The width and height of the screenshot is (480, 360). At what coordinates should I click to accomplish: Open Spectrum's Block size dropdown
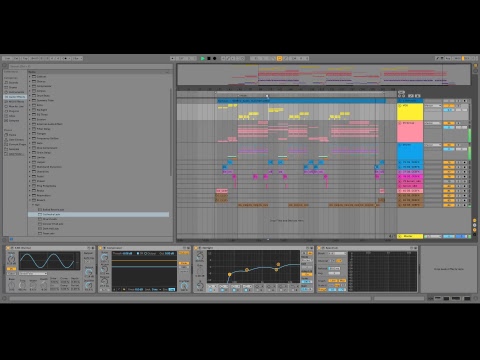point(337,254)
